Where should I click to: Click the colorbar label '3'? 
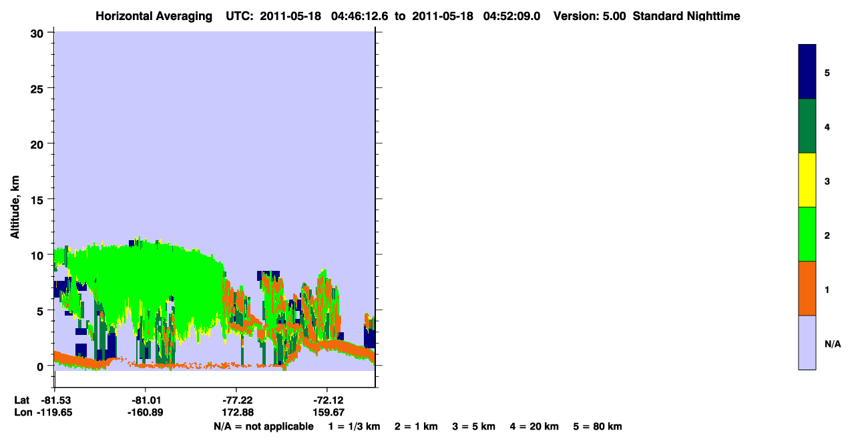point(827,180)
